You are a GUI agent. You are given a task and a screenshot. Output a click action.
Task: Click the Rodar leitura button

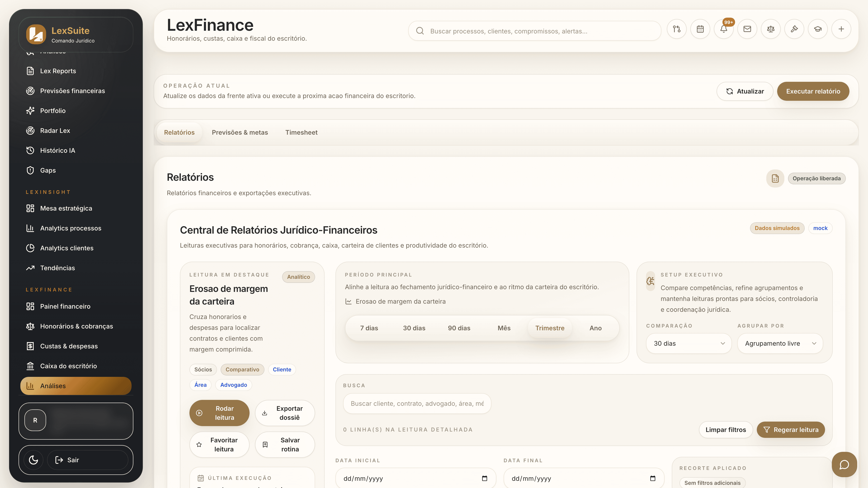pos(219,413)
